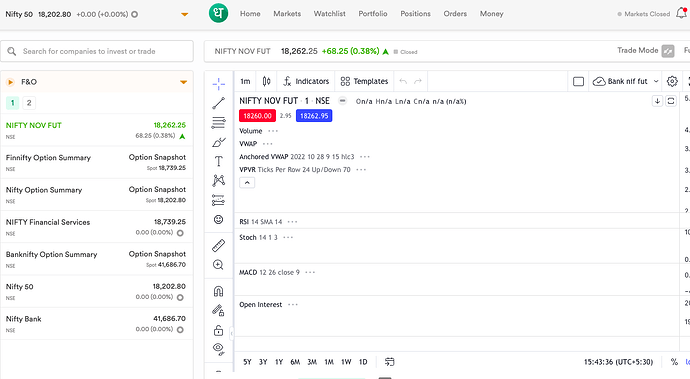Open the Positions tab
Image resolution: width=690 pixels, height=379 pixels.
(415, 14)
